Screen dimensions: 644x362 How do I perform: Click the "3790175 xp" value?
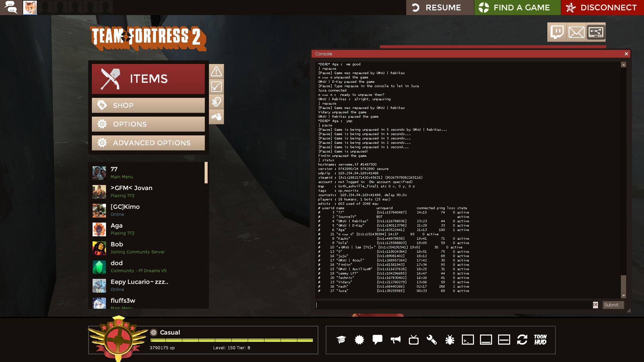coord(162,348)
